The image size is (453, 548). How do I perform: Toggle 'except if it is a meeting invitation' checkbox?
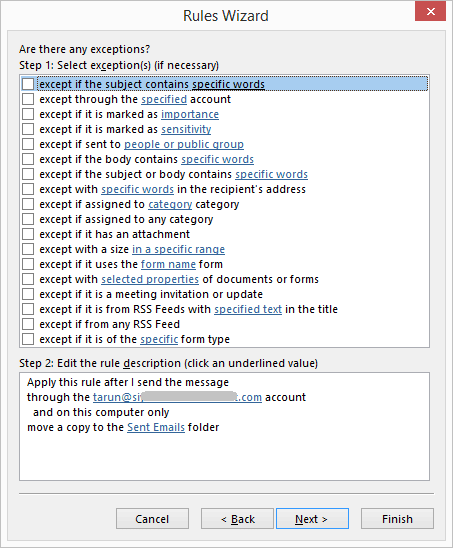click(x=28, y=294)
